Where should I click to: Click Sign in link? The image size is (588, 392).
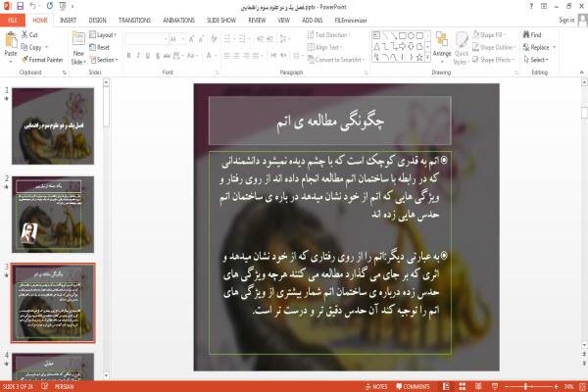click(x=566, y=21)
